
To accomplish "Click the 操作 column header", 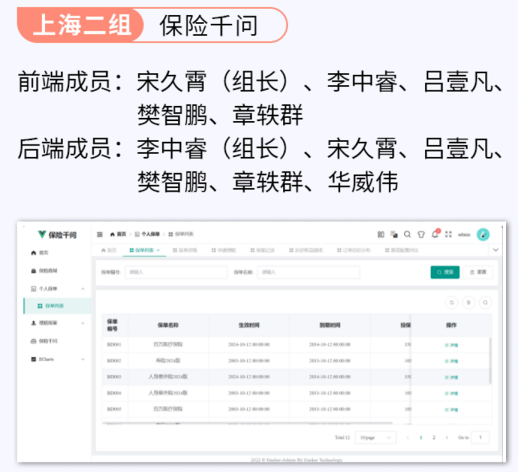I will [451, 325].
